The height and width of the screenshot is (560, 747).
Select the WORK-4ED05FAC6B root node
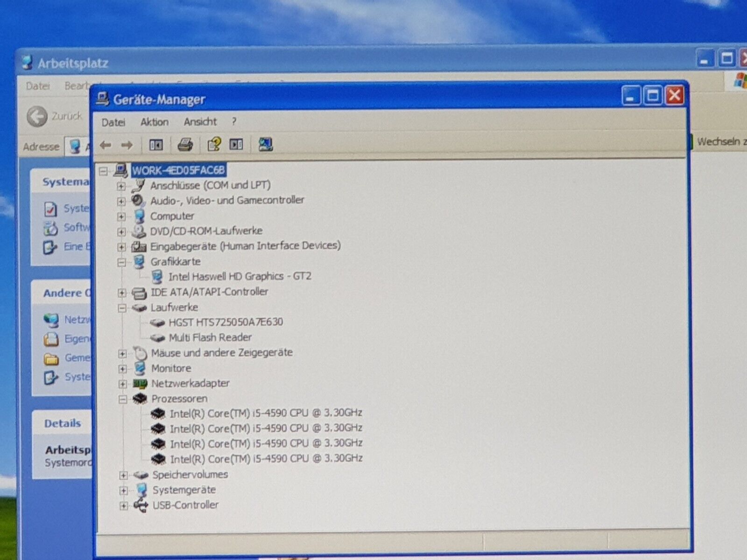pos(178,170)
